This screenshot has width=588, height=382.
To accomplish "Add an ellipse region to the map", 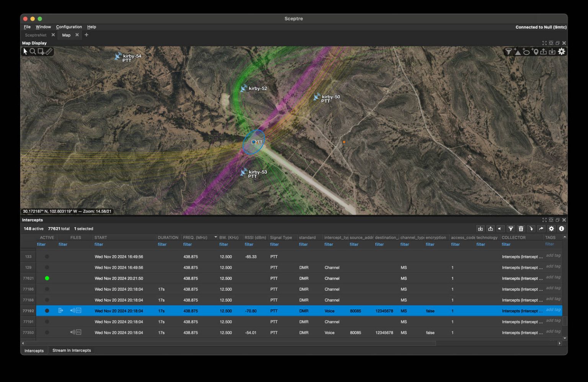I will pyautogui.click(x=526, y=52).
